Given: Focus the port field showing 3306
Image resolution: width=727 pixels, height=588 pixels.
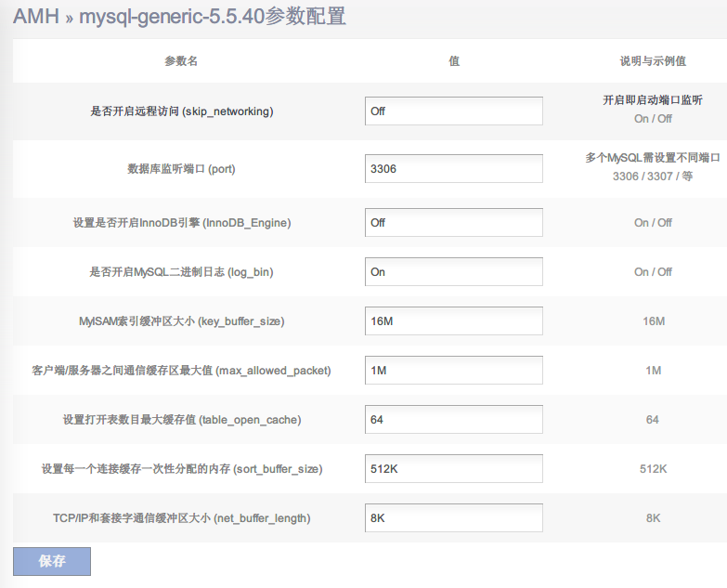Looking at the screenshot, I should click(x=453, y=169).
